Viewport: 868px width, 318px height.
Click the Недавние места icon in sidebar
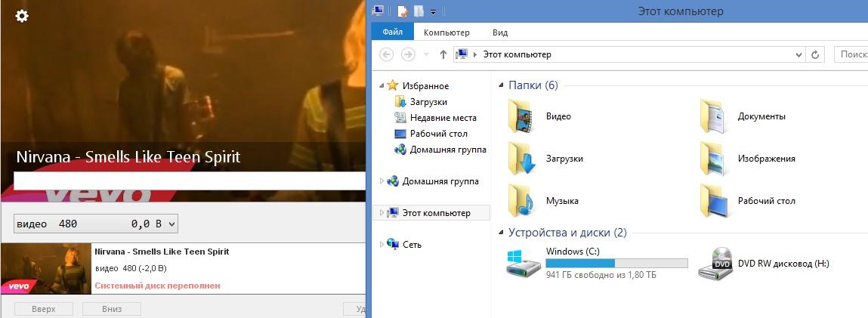[x=400, y=118]
